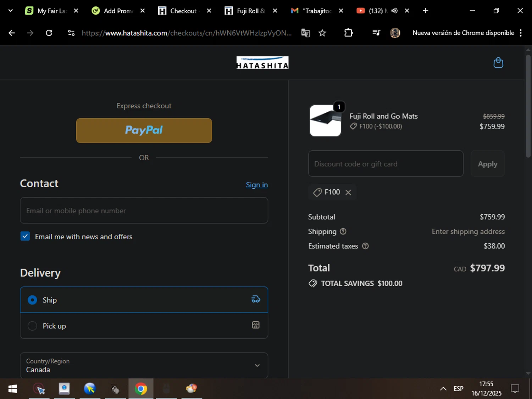This screenshot has width=532, height=399.
Task: Click the Enter shipping address text
Action: coord(468,232)
